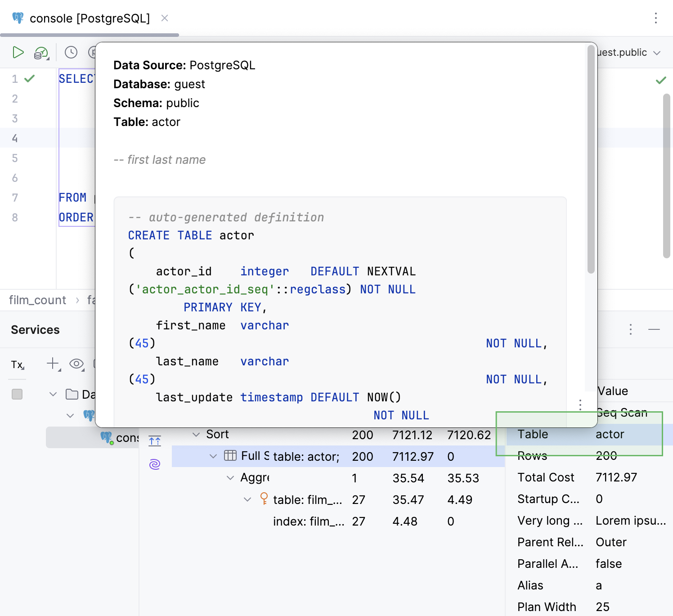Click the explain plan database icon in toolbar

(x=40, y=52)
